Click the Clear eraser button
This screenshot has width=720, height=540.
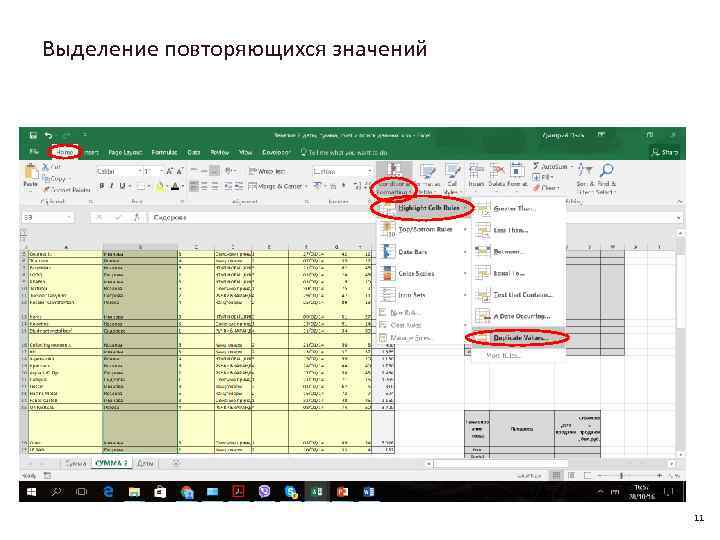click(x=546, y=188)
